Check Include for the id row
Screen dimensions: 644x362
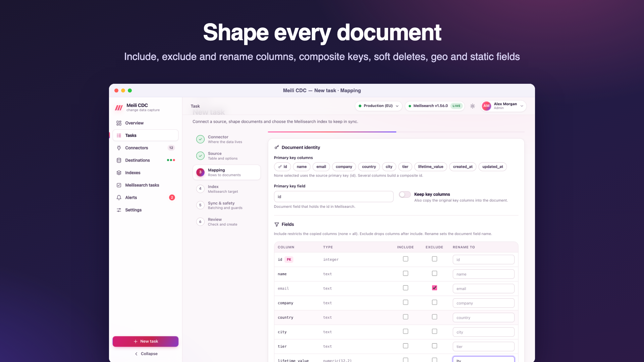click(x=406, y=259)
